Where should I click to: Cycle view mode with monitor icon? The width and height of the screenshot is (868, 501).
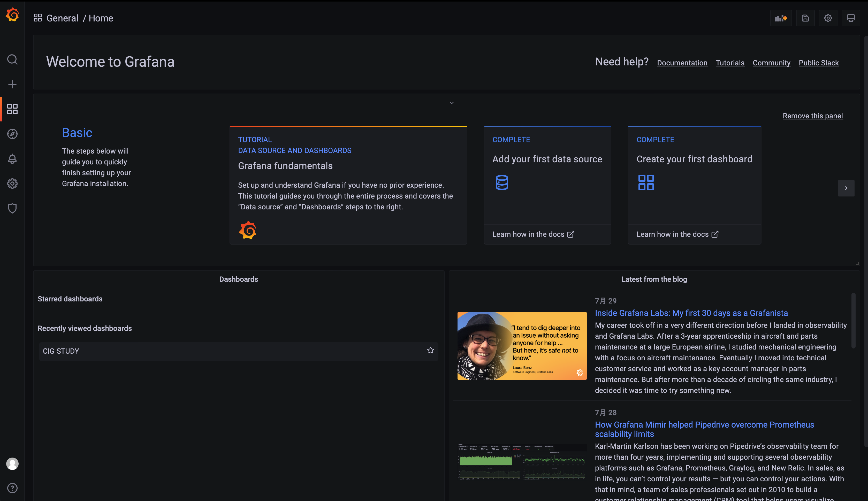click(851, 18)
